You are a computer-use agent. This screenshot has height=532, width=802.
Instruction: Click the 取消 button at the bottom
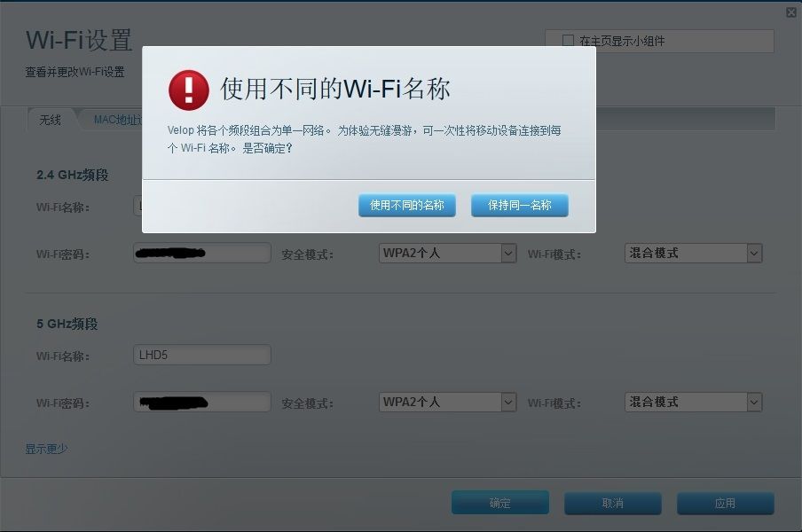pos(612,503)
